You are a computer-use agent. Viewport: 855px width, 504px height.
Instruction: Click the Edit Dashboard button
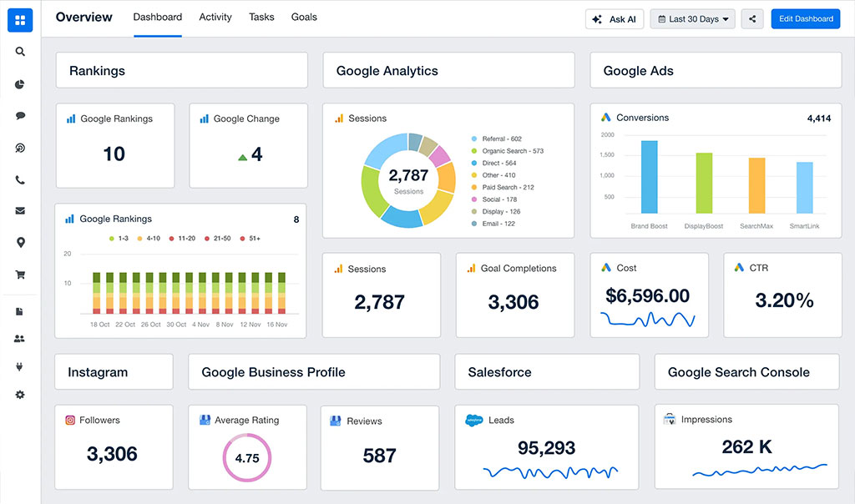click(805, 19)
